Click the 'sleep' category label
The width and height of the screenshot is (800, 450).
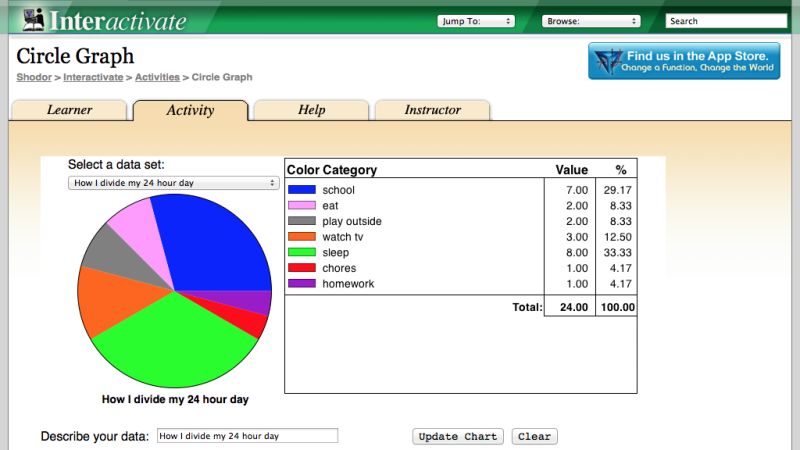(x=335, y=253)
